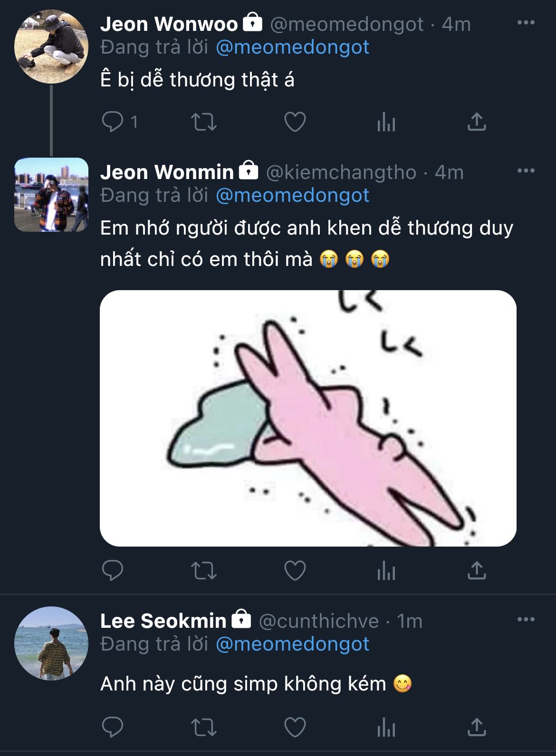This screenshot has width=556, height=756.
Task: Share Jeon Wonmin's tweet
Action: pos(477,570)
